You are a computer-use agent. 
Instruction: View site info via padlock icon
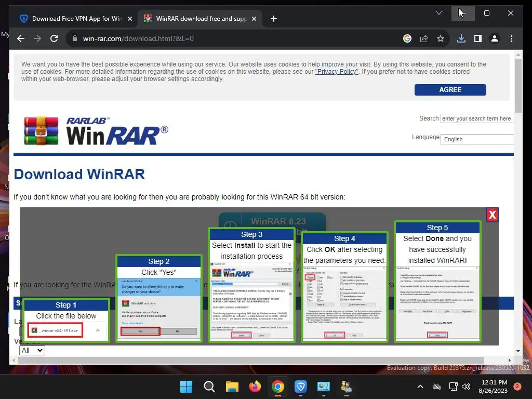(75, 38)
